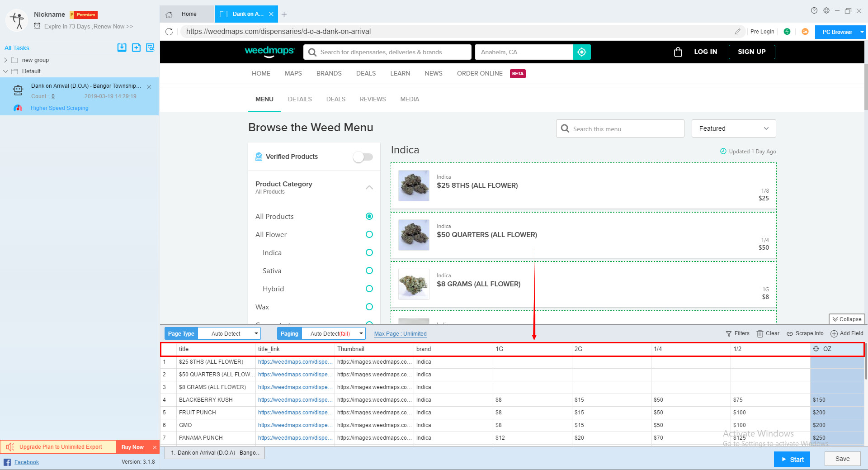The width and height of the screenshot is (868, 470).
Task: Click the reload page icon beside URL
Action: pyautogui.click(x=169, y=32)
